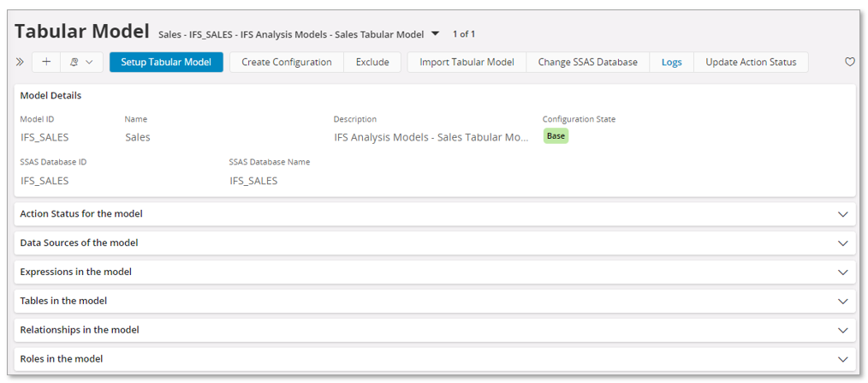The height and width of the screenshot is (383, 868).
Task: Click Setup Tabular Model button
Action: (x=166, y=63)
